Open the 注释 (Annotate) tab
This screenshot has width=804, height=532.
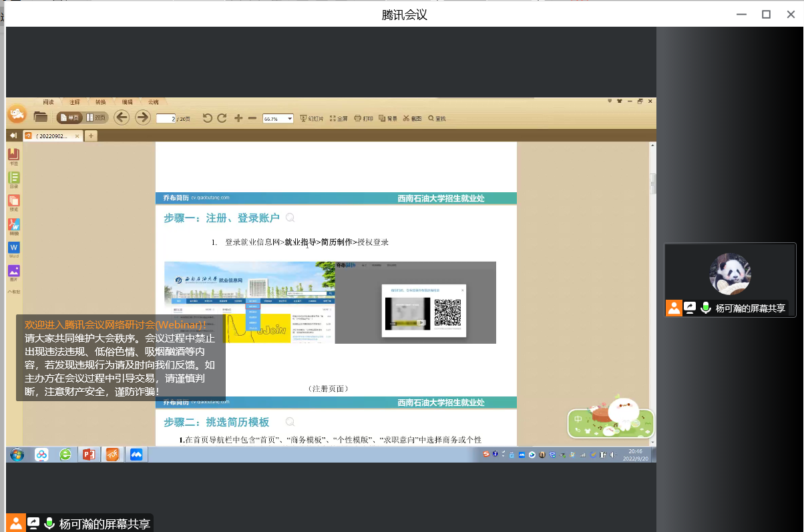(74, 102)
